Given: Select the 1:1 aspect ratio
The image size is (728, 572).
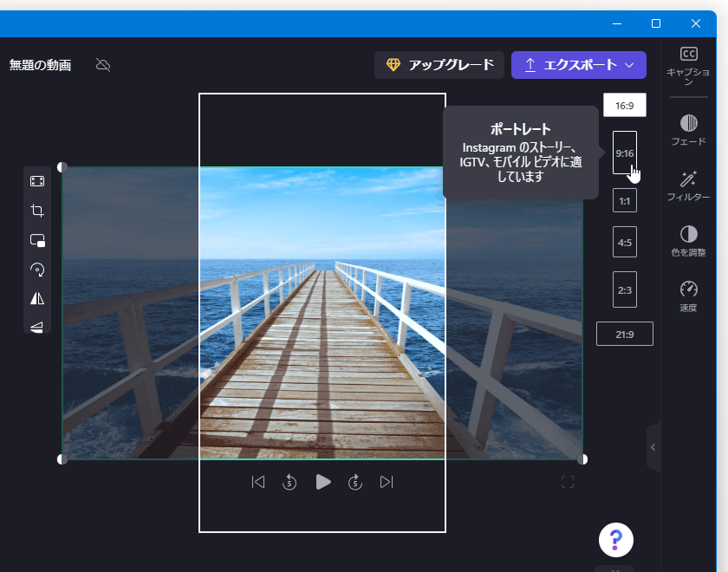Looking at the screenshot, I should [625, 200].
